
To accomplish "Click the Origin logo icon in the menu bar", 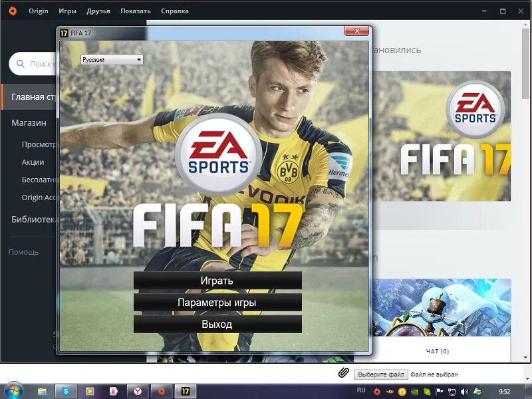I will pos(13,11).
